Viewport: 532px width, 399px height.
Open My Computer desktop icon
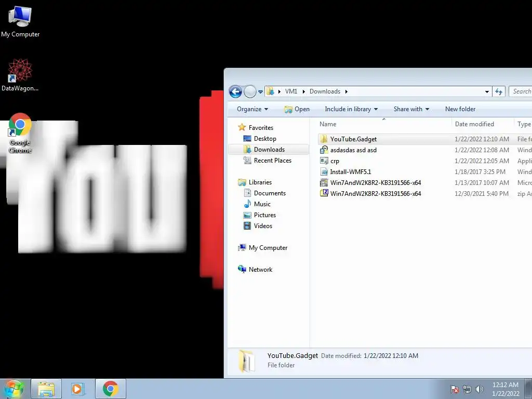[20, 22]
